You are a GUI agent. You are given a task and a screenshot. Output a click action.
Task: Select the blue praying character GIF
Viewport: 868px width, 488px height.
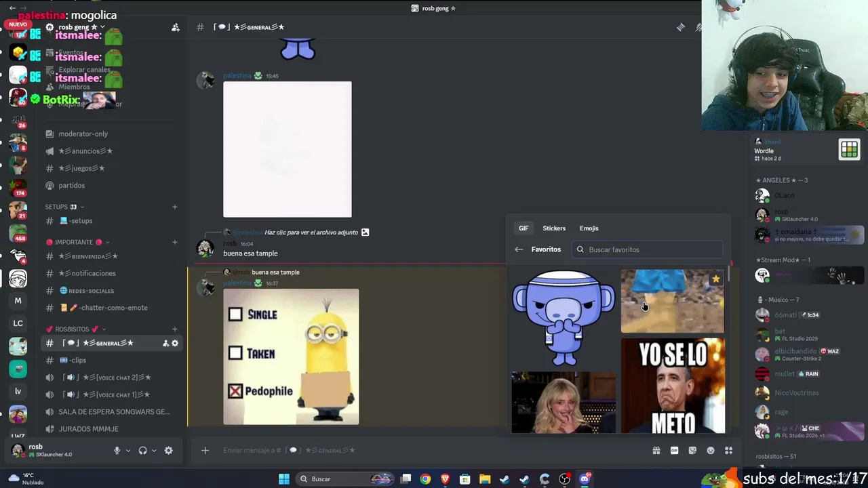tap(564, 318)
